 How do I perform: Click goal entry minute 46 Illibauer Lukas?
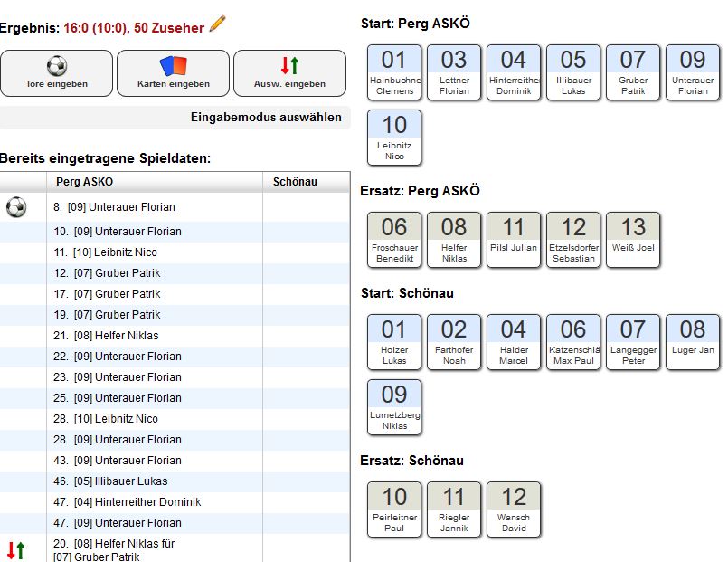pyautogui.click(x=110, y=481)
